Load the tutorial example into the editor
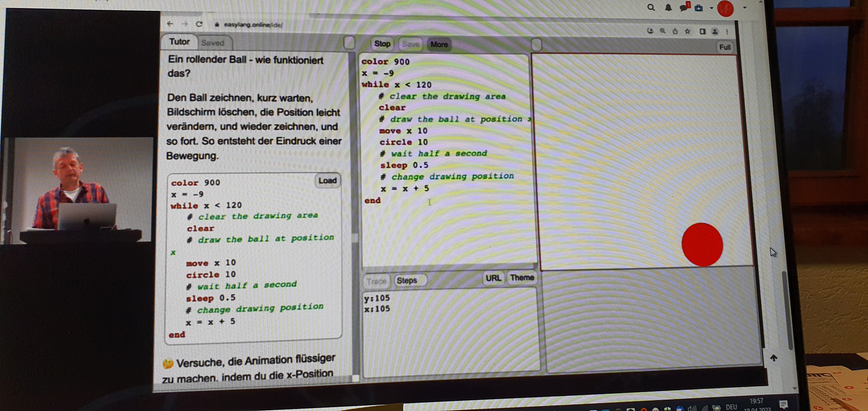 click(328, 181)
